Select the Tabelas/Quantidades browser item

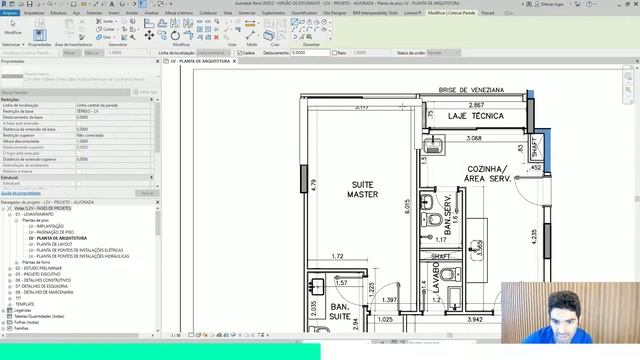click(x=39, y=316)
